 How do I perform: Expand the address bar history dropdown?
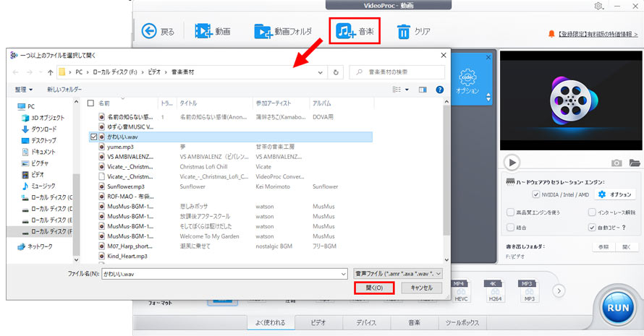pyautogui.click(x=320, y=72)
